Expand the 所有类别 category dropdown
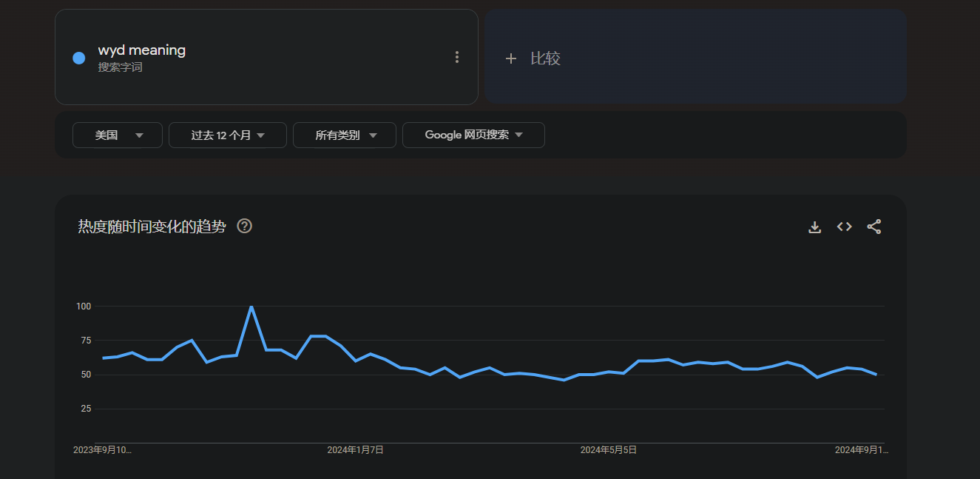Viewport: 980px width, 479px height. pos(345,135)
